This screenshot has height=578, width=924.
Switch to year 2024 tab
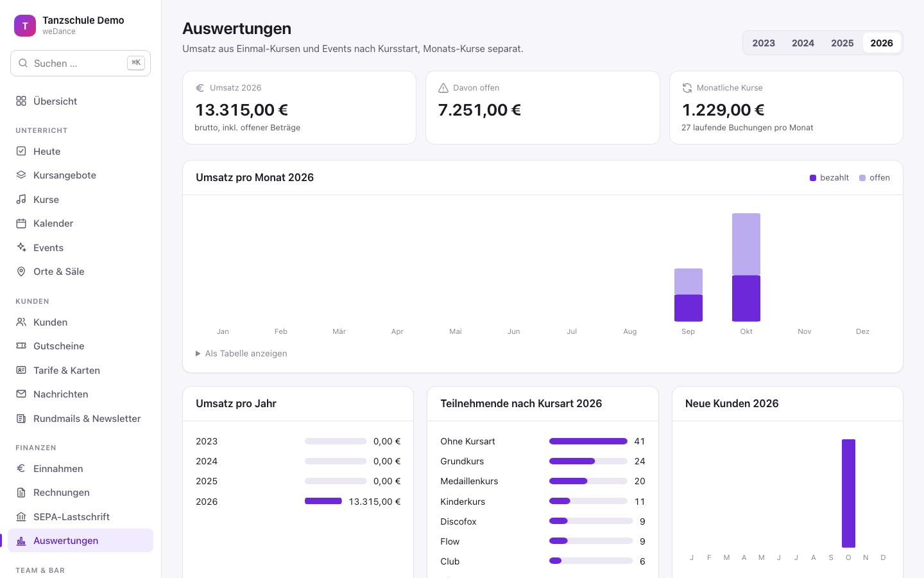[803, 43]
